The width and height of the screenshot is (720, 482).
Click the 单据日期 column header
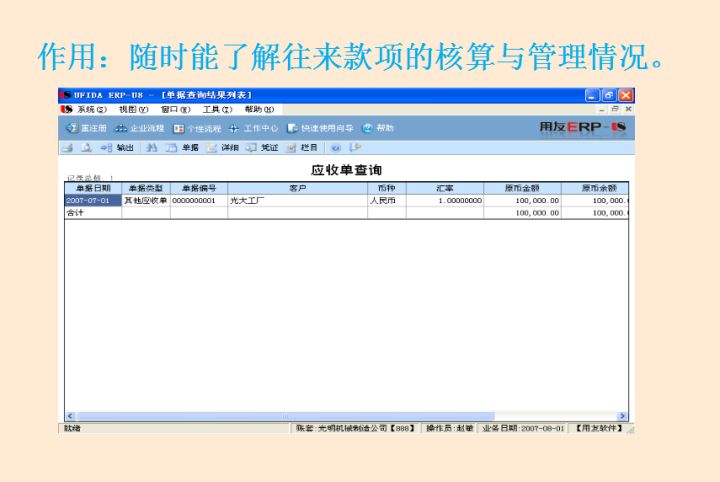point(93,188)
